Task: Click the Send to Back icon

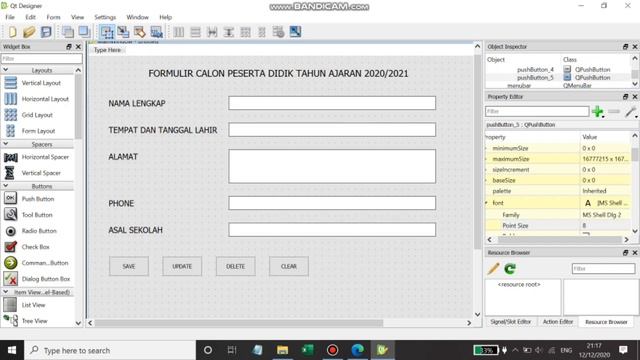Action: pos(68,32)
